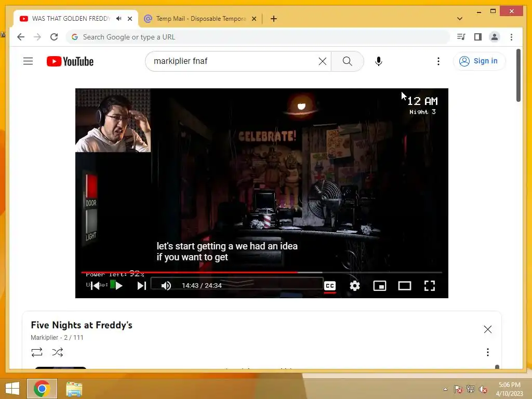Click the muted volume tray icon
Screen dimensions: 532x399
pyautogui.click(x=483, y=389)
